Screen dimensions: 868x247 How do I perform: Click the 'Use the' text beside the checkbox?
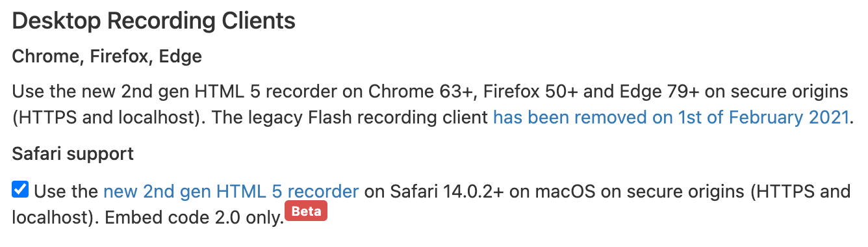[67, 192]
